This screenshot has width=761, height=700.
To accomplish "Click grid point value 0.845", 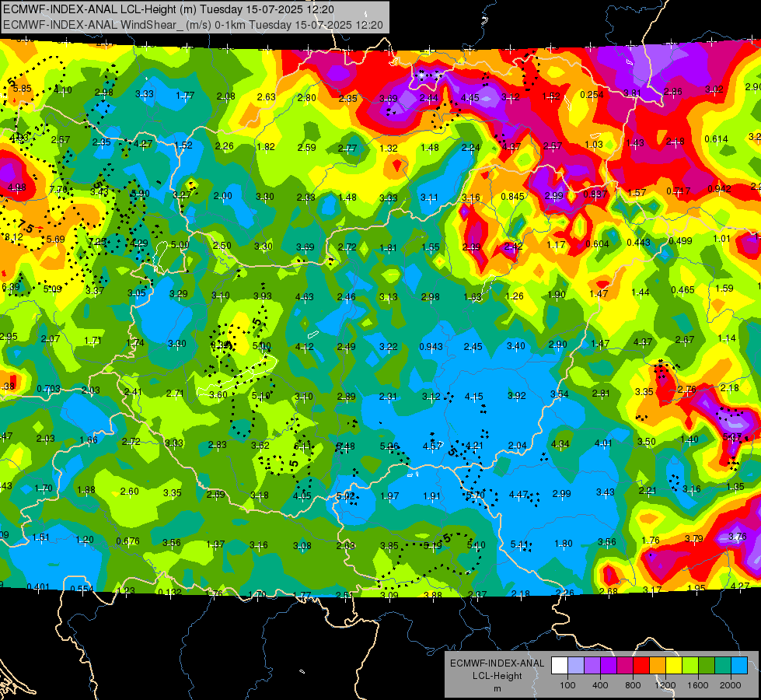I will tap(512, 196).
